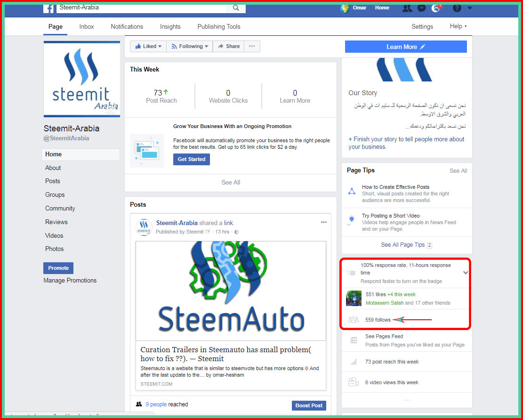523x420 pixels.
Task: Expand the Help dropdown in page tabs
Action: (x=459, y=26)
